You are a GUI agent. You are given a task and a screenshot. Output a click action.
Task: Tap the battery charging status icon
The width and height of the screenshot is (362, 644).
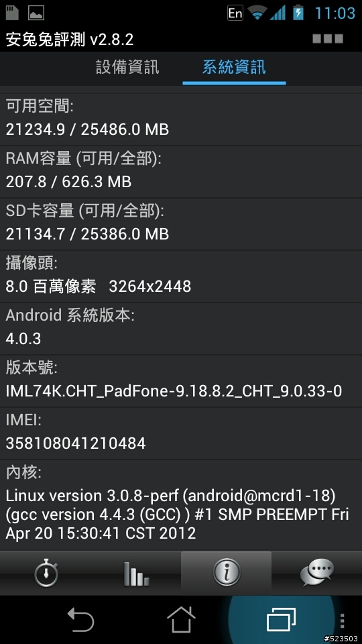click(298, 13)
